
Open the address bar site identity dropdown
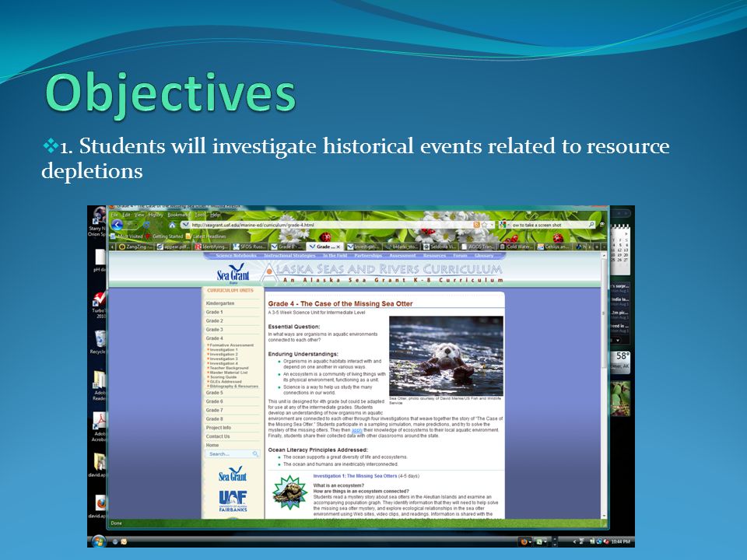tap(185, 225)
